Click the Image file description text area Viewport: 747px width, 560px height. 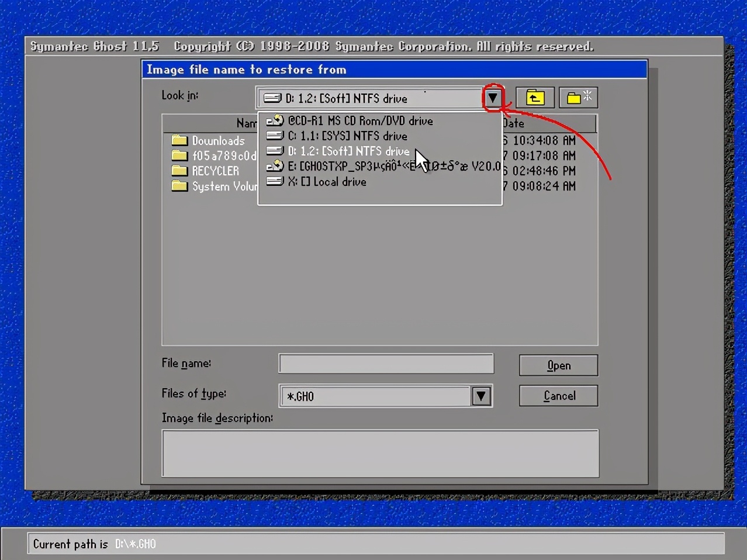tap(381, 454)
